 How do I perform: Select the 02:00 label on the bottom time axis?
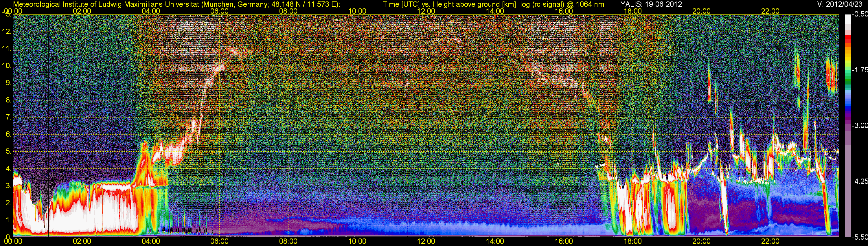(82, 242)
